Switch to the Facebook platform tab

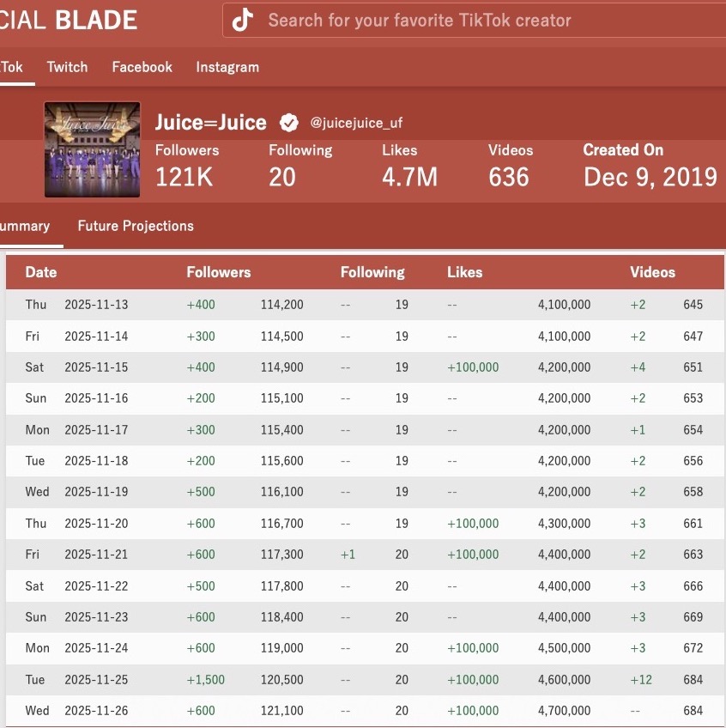142,67
